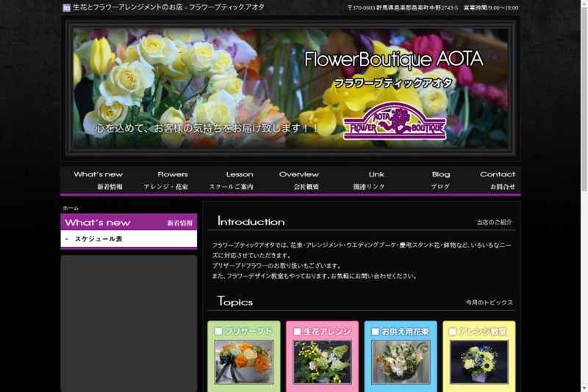Screen dimensions: 588x392
Task: Click the scrollbar up arrow
Action: (584, 3)
